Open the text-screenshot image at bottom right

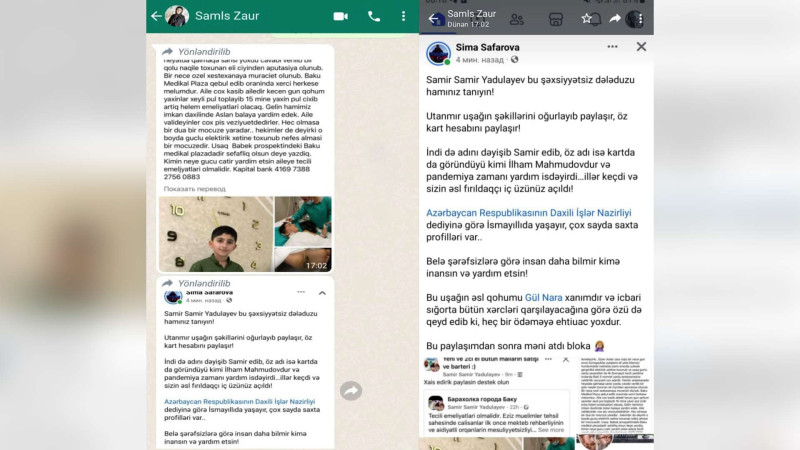click(615, 395)
